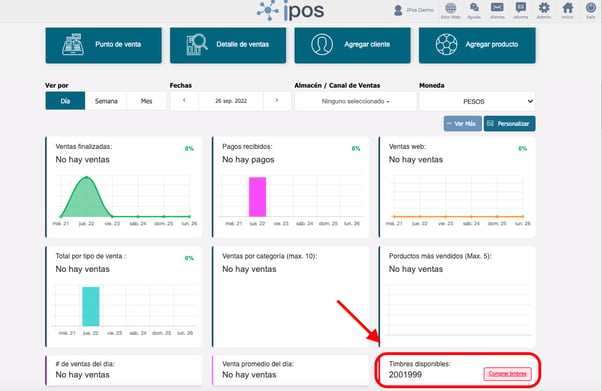This screenshot has width=602, height=391.
Task: Open Agregar producto tile
Action: [477, 45]
